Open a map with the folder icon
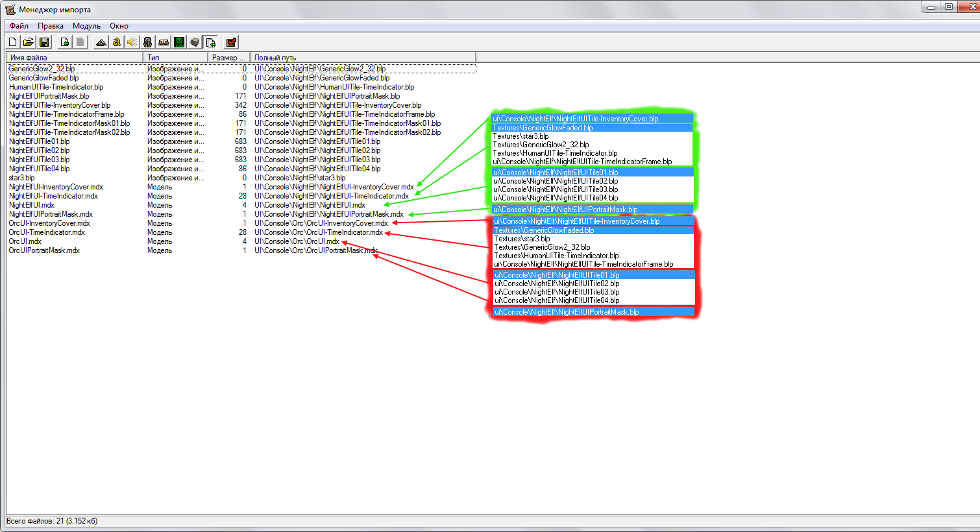The height and width of the screenshot is (532, 980). (x=28, y=42)
